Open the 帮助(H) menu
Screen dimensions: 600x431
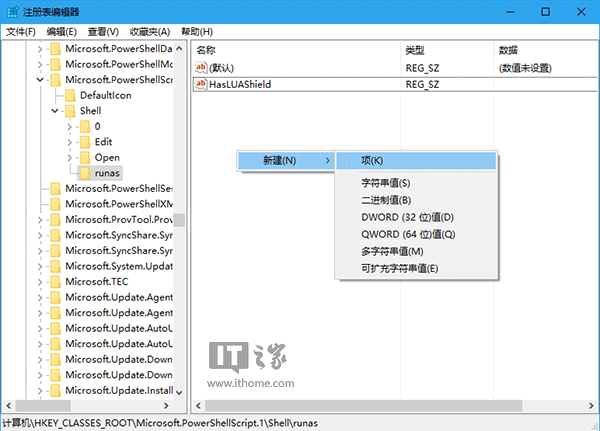pos(197,32)
